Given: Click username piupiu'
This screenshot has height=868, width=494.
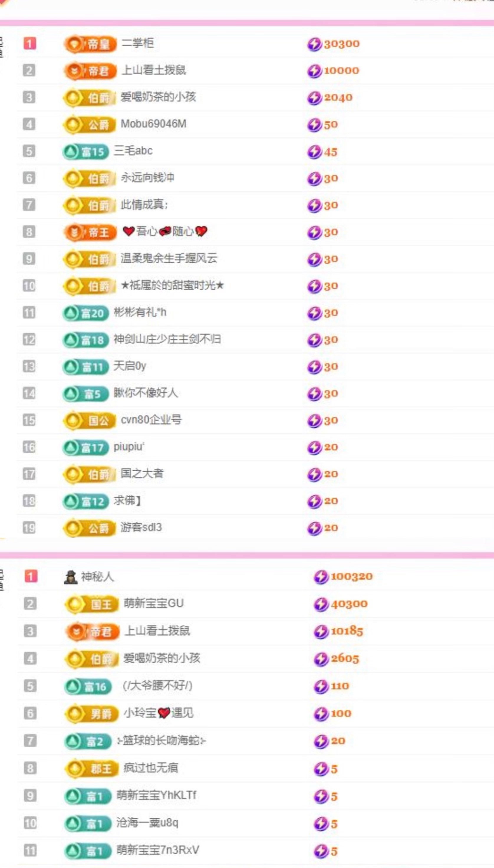Looking at the screenshot, I should tap(129, 447).
